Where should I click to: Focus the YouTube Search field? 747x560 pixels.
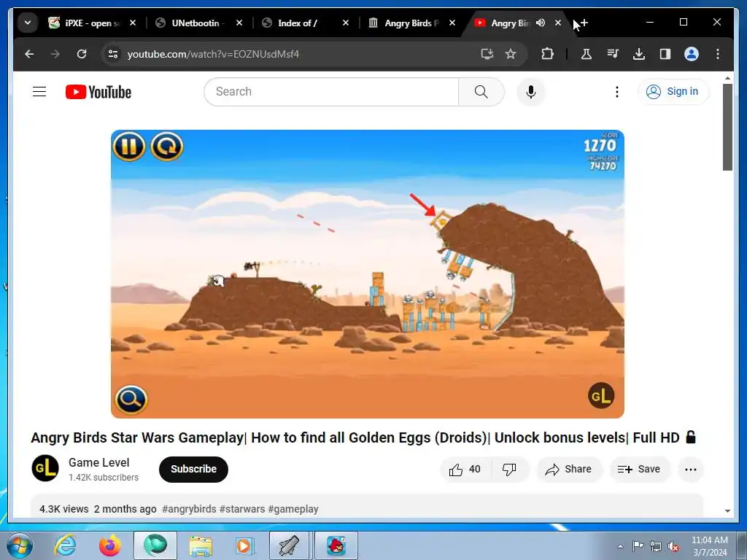point(331,91)
